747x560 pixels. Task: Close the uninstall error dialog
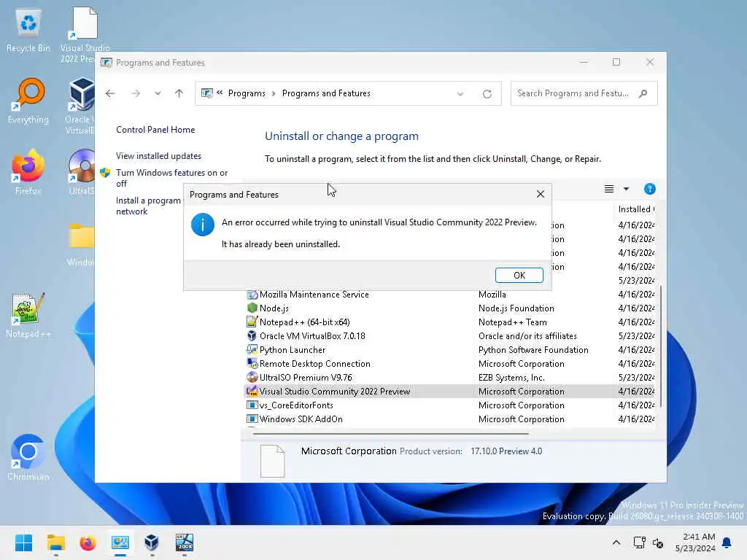tap(541, 194)
